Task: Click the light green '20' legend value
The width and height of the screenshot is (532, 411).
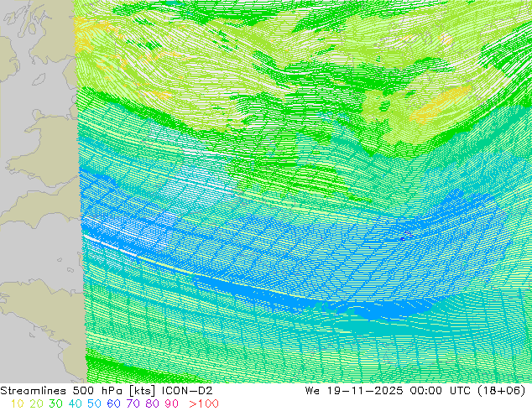Action: 36,403
